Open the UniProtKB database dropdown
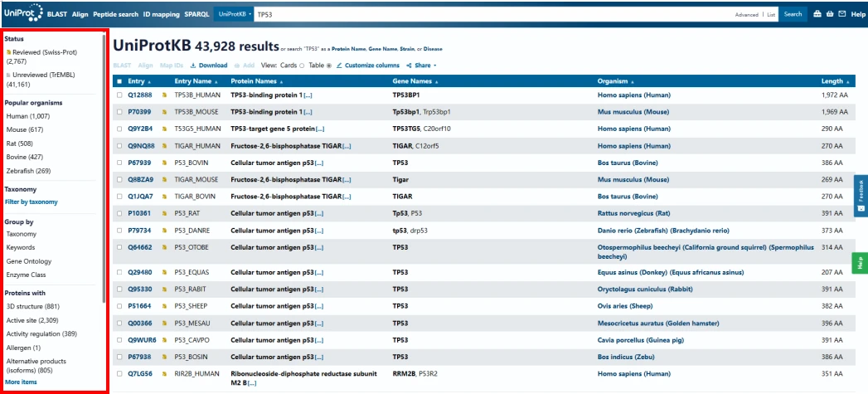This screenshot has width=868, height=394. tap(234, 14)
